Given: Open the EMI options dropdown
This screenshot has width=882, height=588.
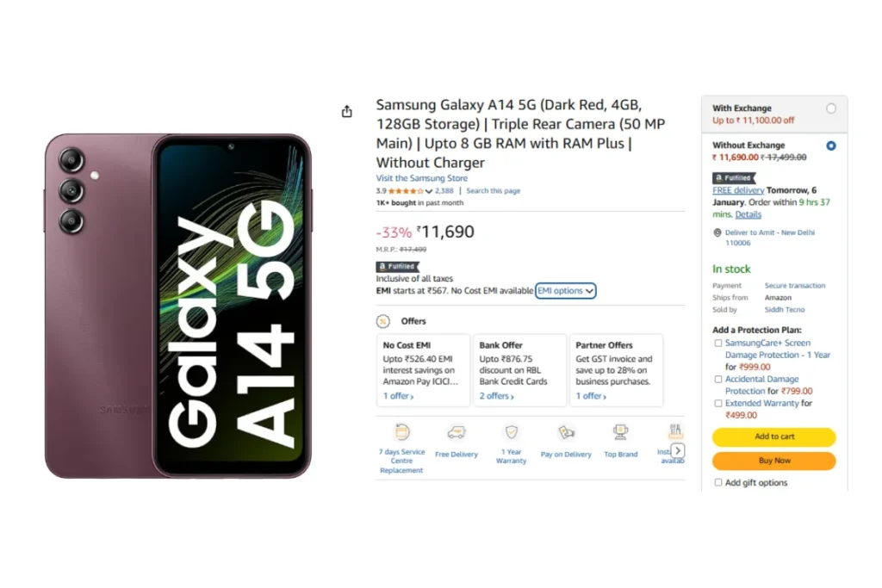Looking at the screenshot, I should pos(565,291).
